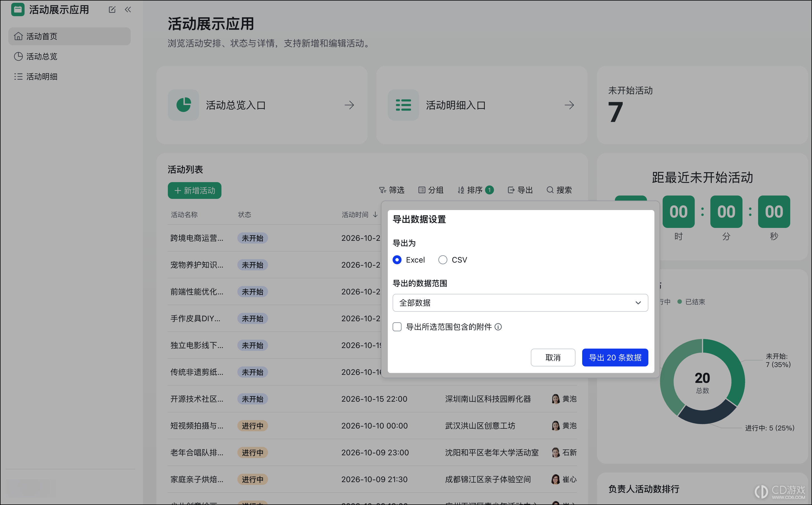Click 黄泡 avatar in 开源技术社区 row
This screenshot has width=812, height=505.
click(x=556, y=399)
